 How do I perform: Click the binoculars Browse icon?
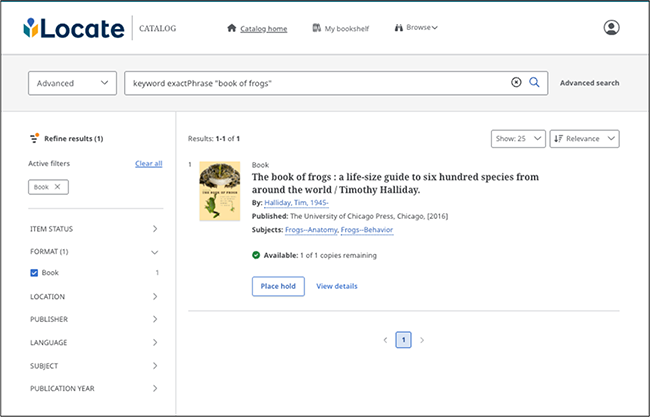[399, 28]
